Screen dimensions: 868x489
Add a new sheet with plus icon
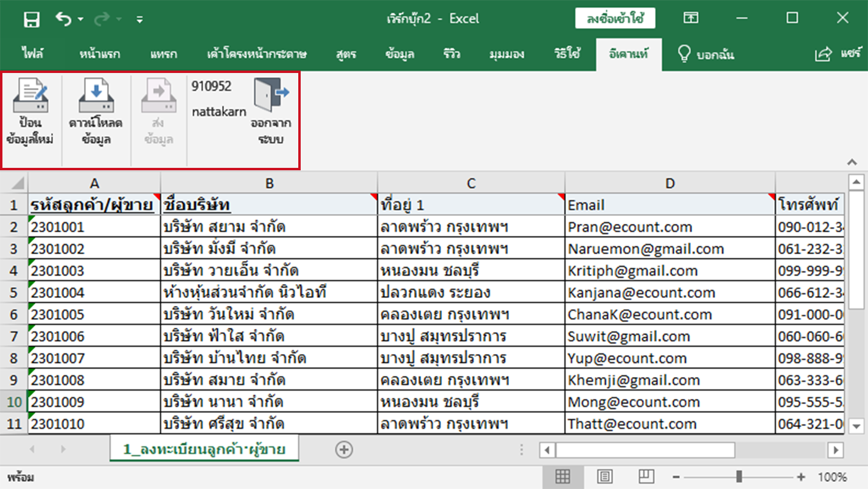click(344, 449)
